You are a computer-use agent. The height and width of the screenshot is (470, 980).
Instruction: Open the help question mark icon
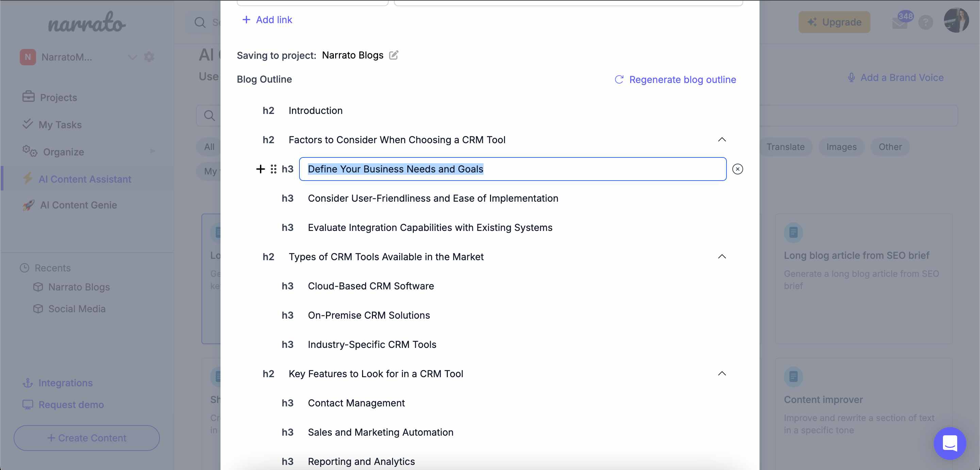(925, 22)
